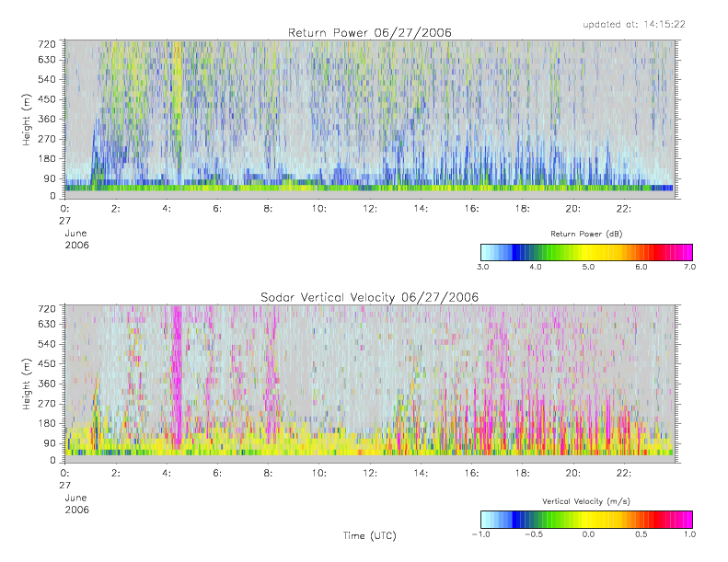Click the 0 height tick on Vertical Velocity chart
Image resolution: width=728 pixels, height=562 pixels.
point(53,461)
